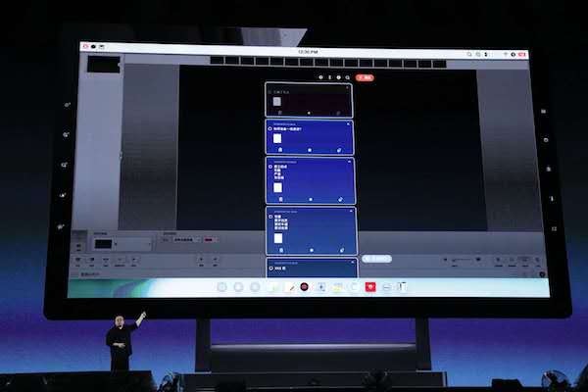The height and width of the screenshot is (392, 588).
Task: Collapse the third blue card via its corner arrow
Action: [352, 211]
